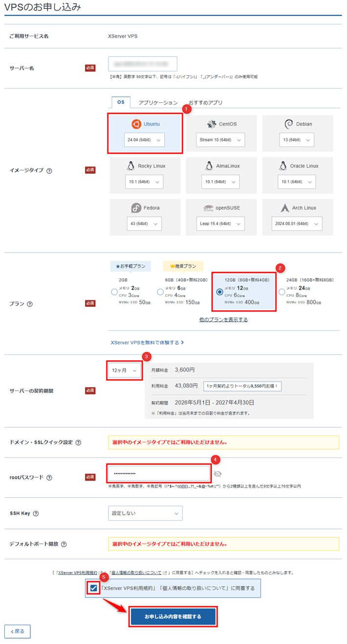Open Oracle Linux version dropdown

(x=297, y=182)
